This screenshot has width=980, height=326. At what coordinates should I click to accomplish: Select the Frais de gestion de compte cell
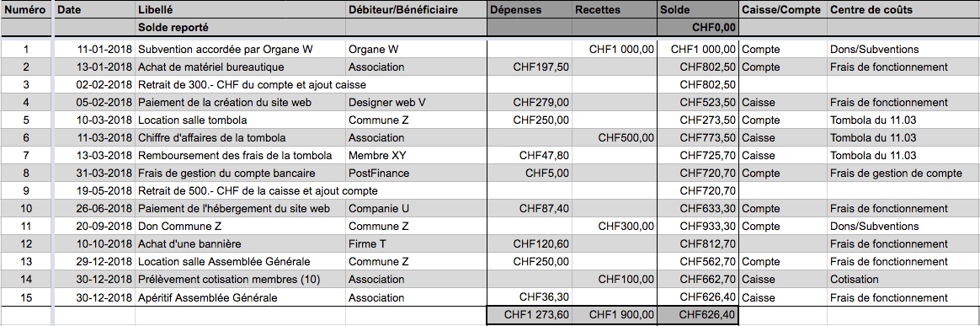[903, 174]
